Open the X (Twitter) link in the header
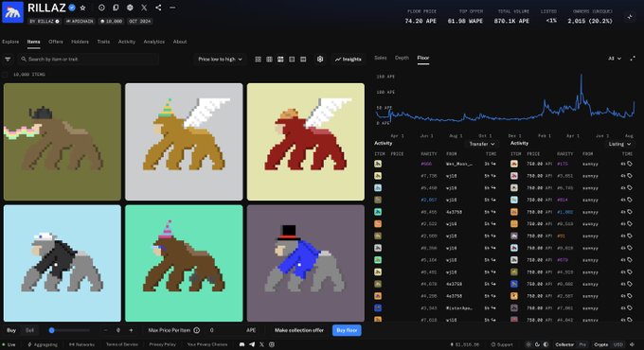The width and height of the screenshot is (644, 350). (144, 8)
